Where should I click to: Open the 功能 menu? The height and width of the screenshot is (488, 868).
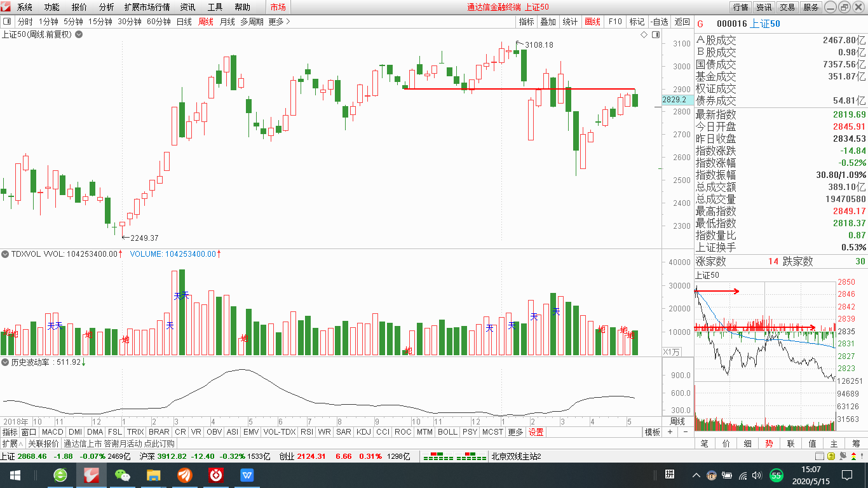click(x=52, y=7)
